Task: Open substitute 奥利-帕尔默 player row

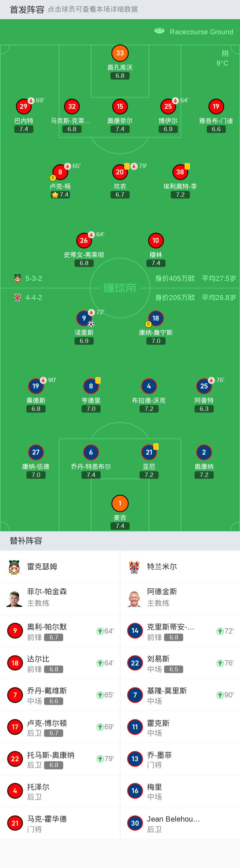Action: 60,631
